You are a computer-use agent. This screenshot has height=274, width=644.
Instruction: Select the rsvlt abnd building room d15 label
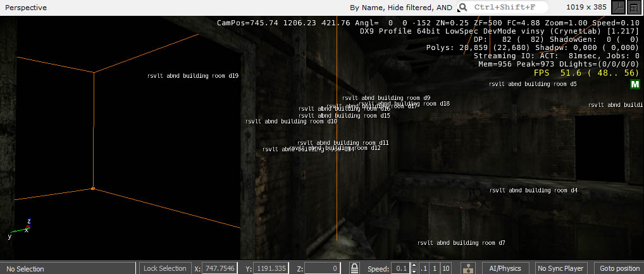coord(344,116)
